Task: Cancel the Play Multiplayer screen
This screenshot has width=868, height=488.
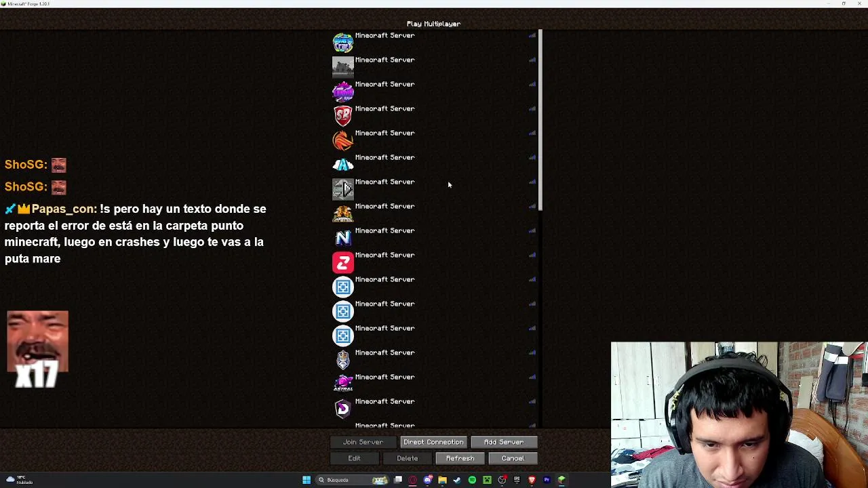Action: point(513,458)
